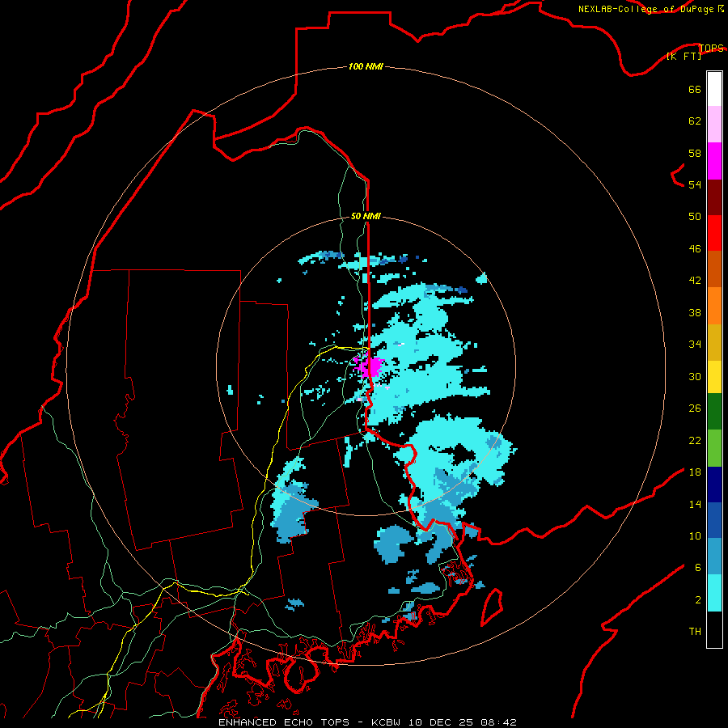Click the legend value "22"

coord(695,441)
